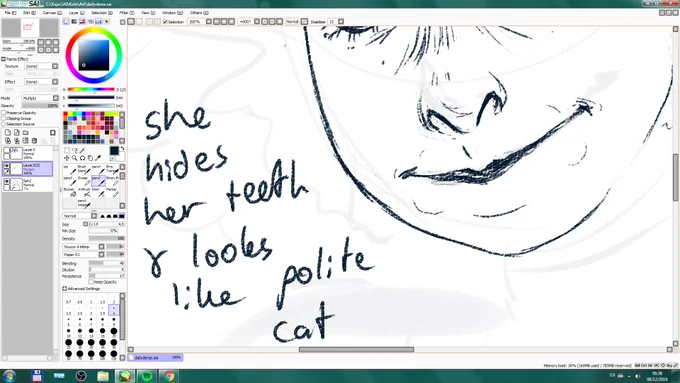
Task: Toggle Keep Opacity checkbox
Action: tap(91, 282)
